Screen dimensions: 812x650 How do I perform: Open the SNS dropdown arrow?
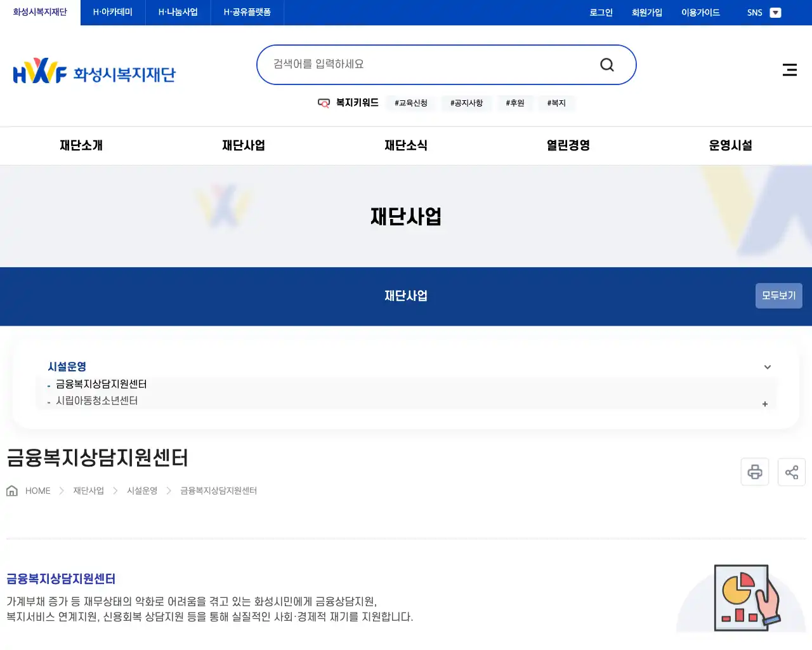tap(776, 12)
